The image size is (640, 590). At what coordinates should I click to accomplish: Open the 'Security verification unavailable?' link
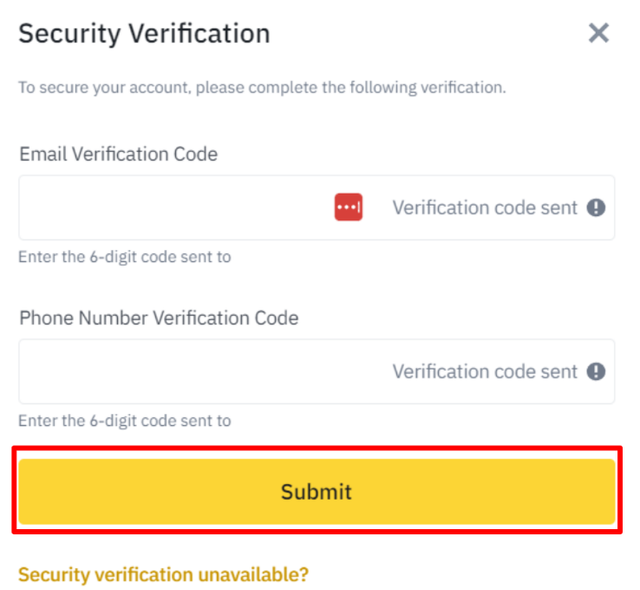tap(163, 574)
